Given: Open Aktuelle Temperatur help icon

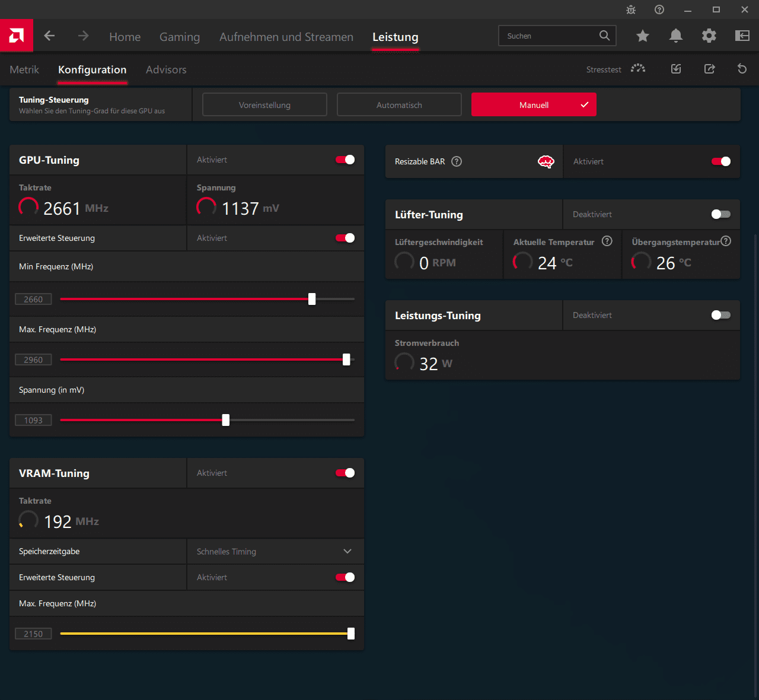Looking at the screenshot, I should point(607,241).
